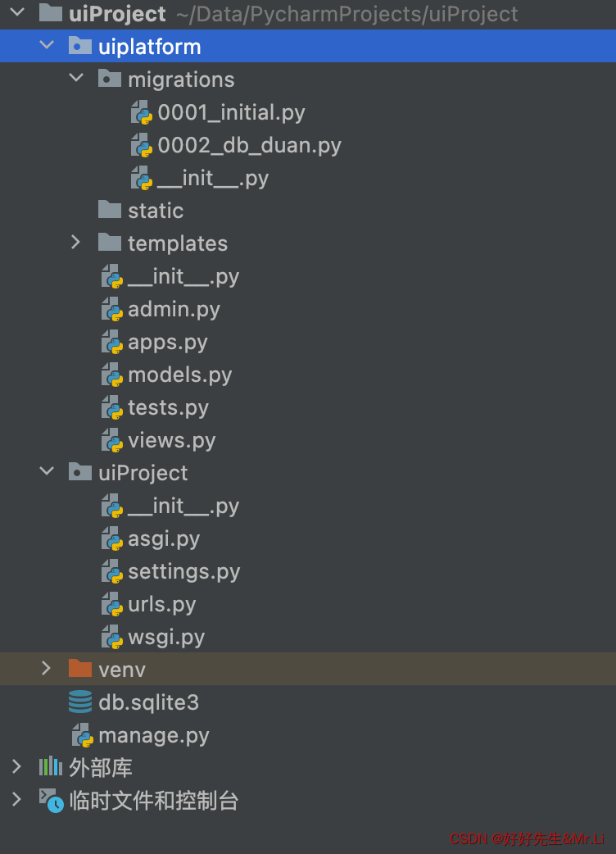Collapse the inner uiProject package chevron
Screen dimensions: 616x854
(47, 471)
